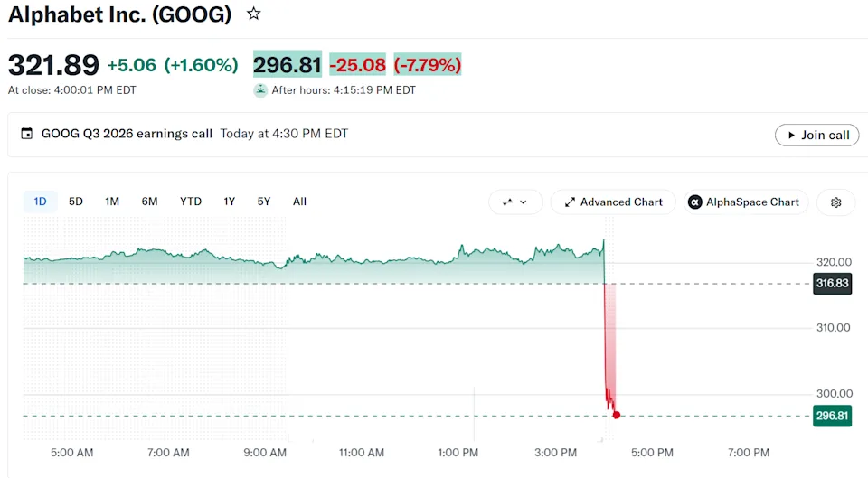Viewport: 868px width, 478px height.
Task: Click the play icon in Join call
Action: click(791, 135)
